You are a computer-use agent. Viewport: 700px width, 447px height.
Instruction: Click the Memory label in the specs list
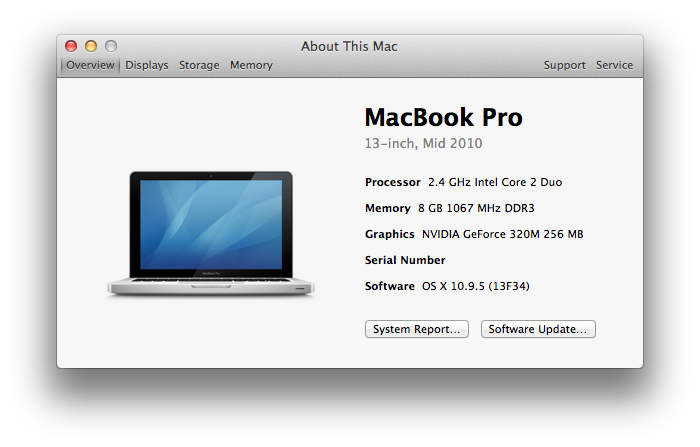pos(388,208)
